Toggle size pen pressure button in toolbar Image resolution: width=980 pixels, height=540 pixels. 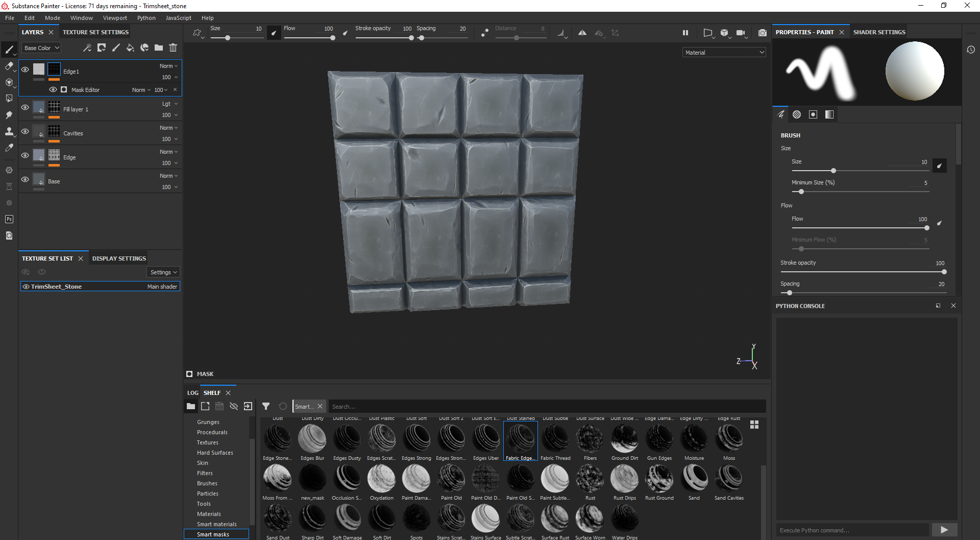(x=274, y=33)
